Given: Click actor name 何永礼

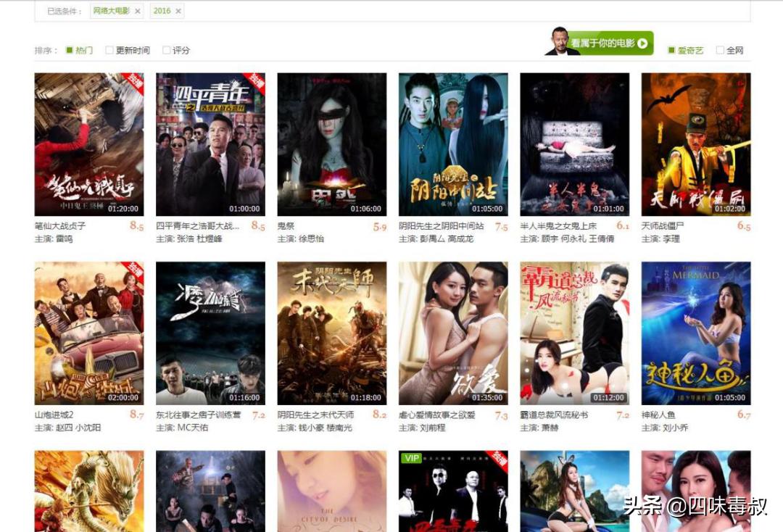Looking at the screenshot, I should [x=573, y=239].
